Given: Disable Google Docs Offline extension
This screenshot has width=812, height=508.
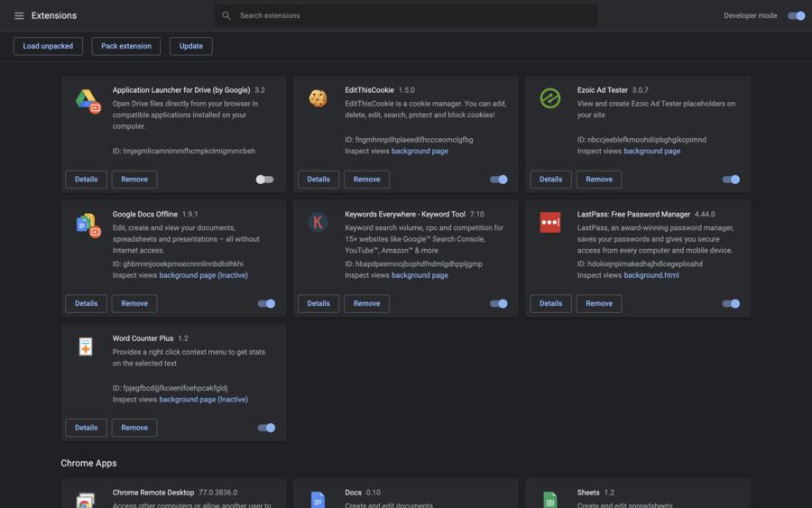Looking at the screenshot, I should tap(266, 303).
